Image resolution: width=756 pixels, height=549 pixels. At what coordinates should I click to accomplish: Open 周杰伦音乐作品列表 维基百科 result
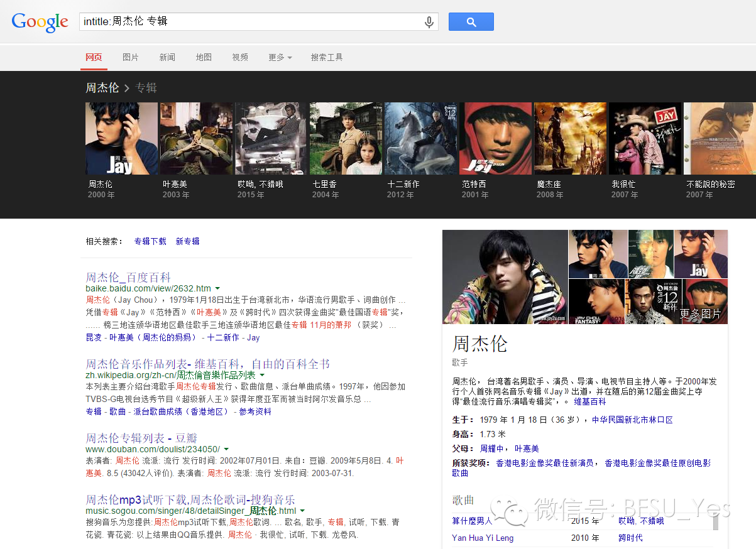(207, 364)
